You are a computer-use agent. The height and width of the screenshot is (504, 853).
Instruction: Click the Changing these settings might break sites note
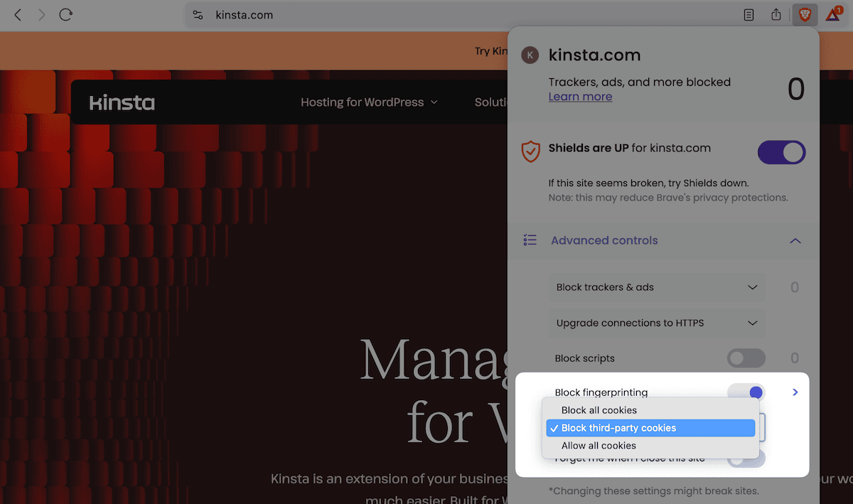click(x=654, y=490)
